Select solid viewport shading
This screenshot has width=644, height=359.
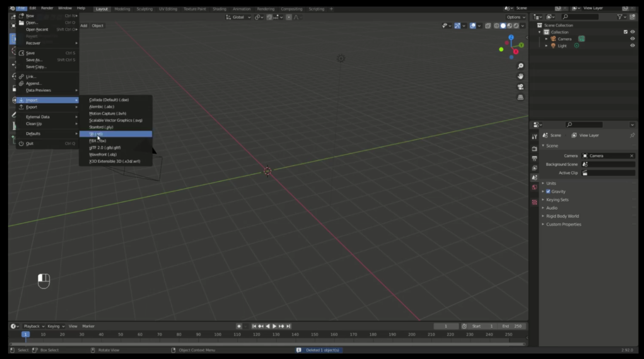coord(503,26)
